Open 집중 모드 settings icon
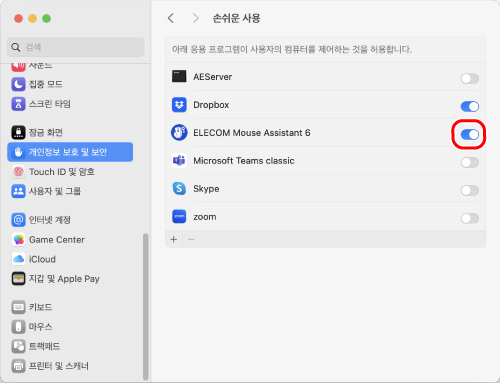 tap(18, 84)
